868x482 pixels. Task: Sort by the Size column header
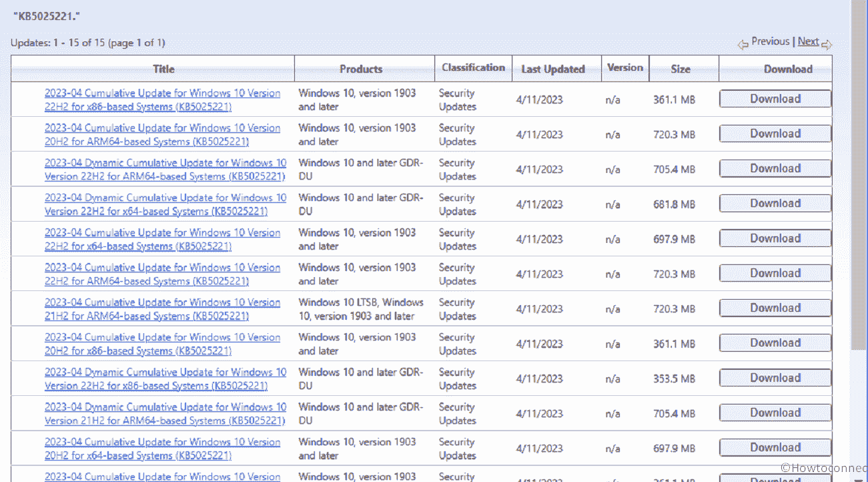681,69
